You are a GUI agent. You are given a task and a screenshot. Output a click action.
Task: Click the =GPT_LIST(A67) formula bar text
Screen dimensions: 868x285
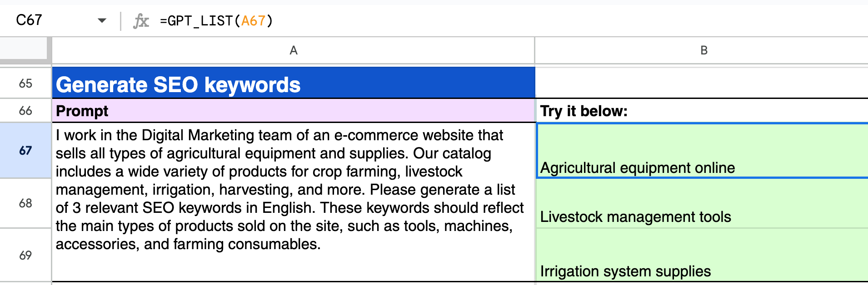coord(216,21)
